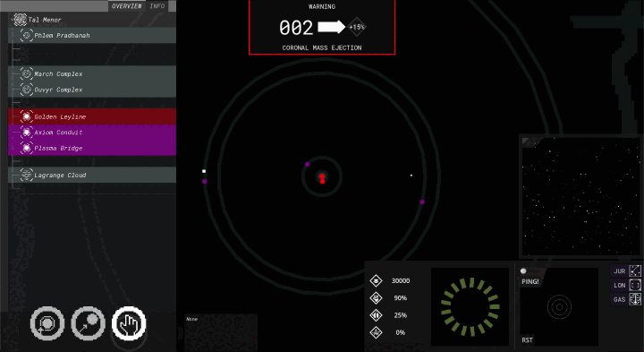Toggle the JUR overlay label

click(619, 271)
